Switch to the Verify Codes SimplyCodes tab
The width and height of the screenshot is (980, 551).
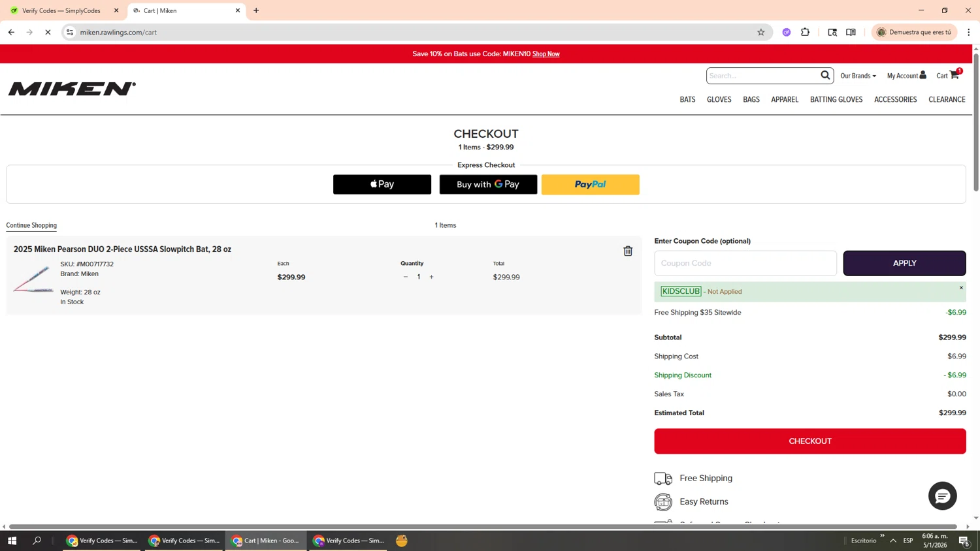pyautogui.click(x=62, y=10)
